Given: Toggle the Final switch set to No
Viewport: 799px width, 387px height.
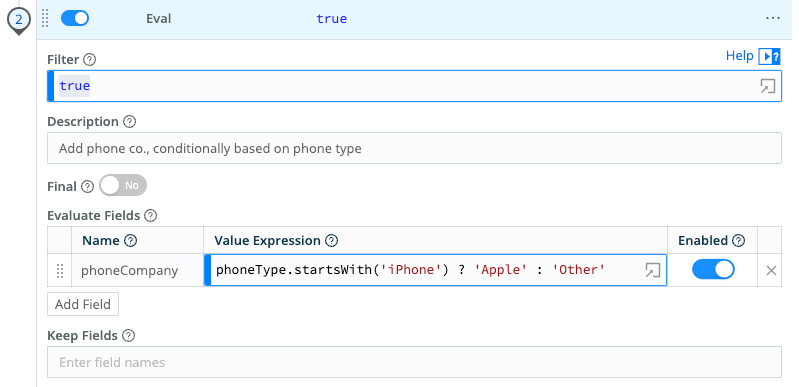Looking at the screenshot, I should click(123, 186).
